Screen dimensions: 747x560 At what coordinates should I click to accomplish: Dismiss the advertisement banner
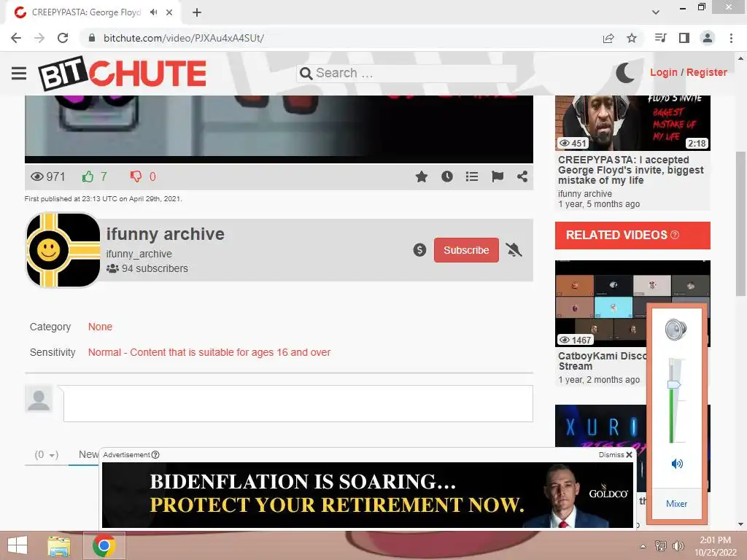(616, 455)
